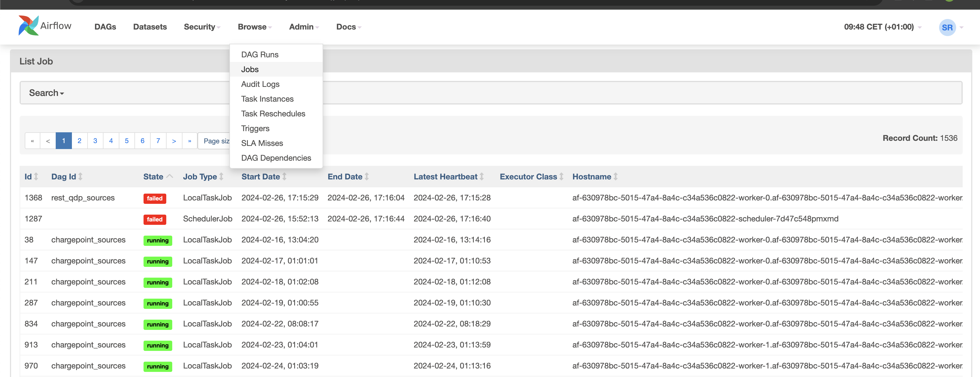Viewport: 980px width, 377px height.
Task: Click Record Count: 1536 text
Action: click(920, 138)
